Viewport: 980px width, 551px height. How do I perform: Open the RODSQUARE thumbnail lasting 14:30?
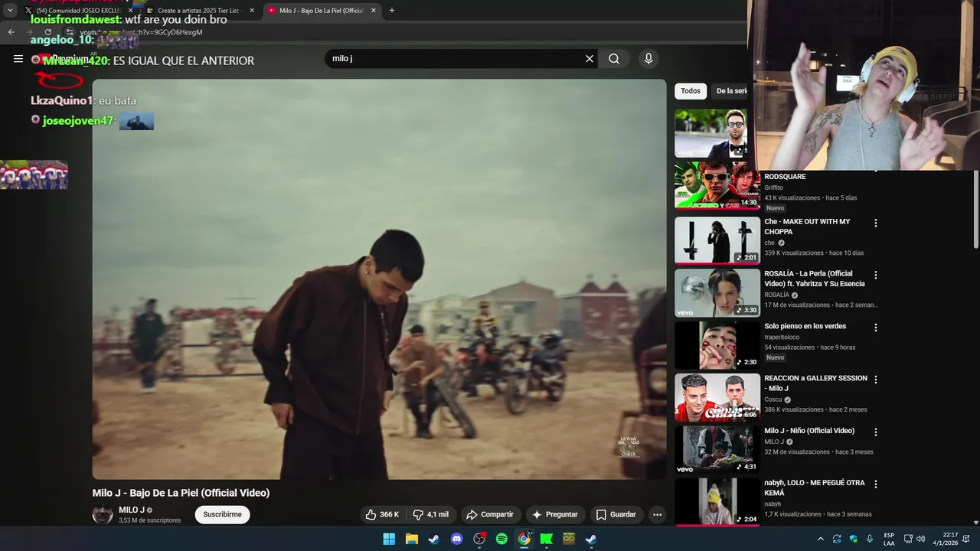pos(717,185)
